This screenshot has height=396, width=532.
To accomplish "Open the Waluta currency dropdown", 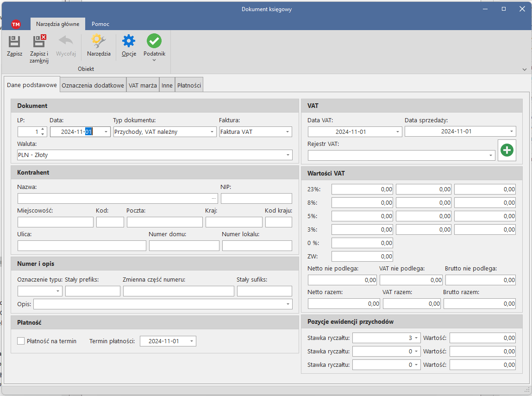I will click(288, 155).
